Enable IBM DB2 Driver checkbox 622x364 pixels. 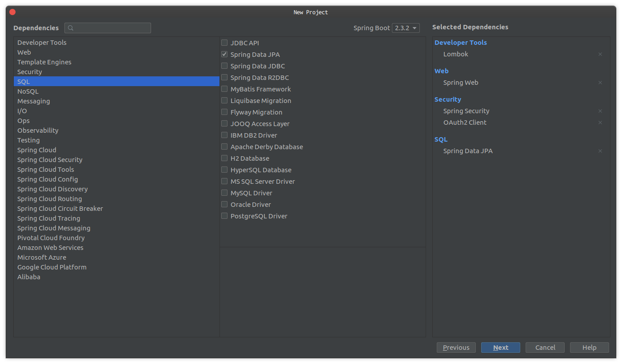[224, 135]
